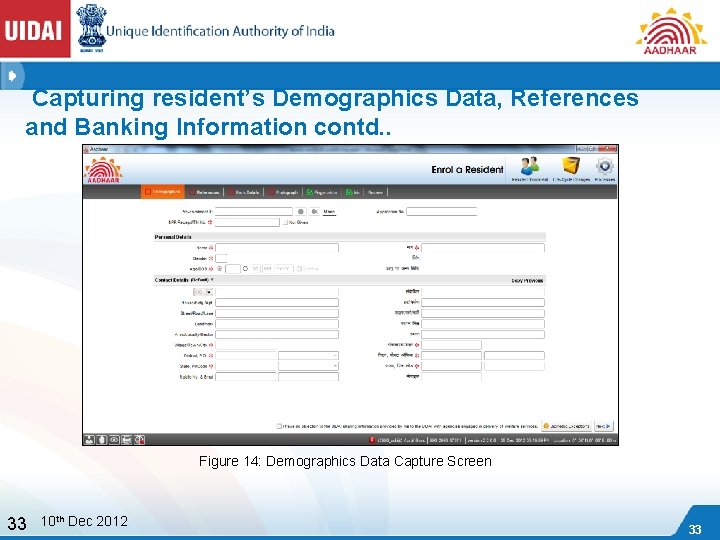Expand the Contact Details (Default) arrow

212,280
